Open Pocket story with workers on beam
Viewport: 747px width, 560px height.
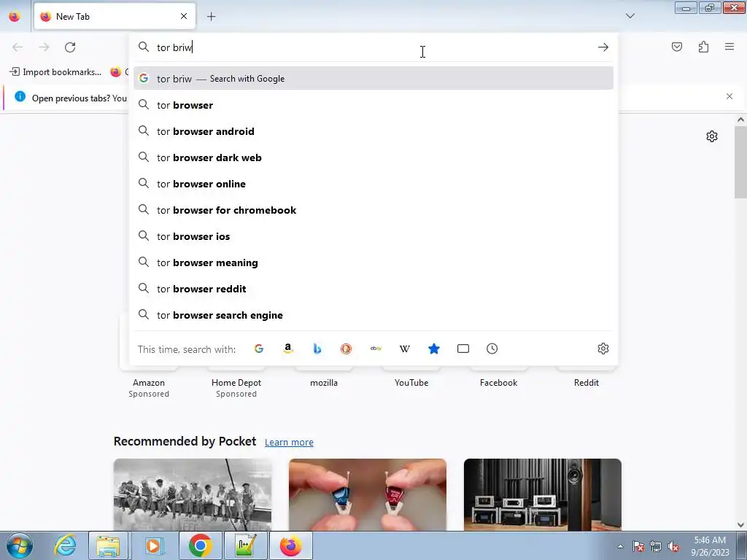point(193,494)
